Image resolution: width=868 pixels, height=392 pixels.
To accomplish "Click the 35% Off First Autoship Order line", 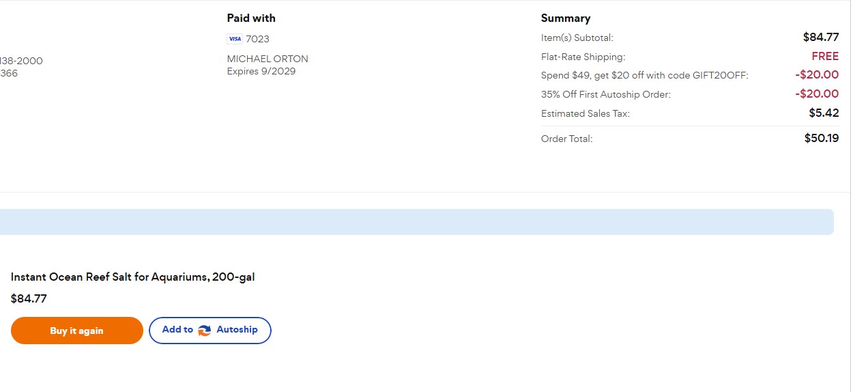I will click(606, 95).
